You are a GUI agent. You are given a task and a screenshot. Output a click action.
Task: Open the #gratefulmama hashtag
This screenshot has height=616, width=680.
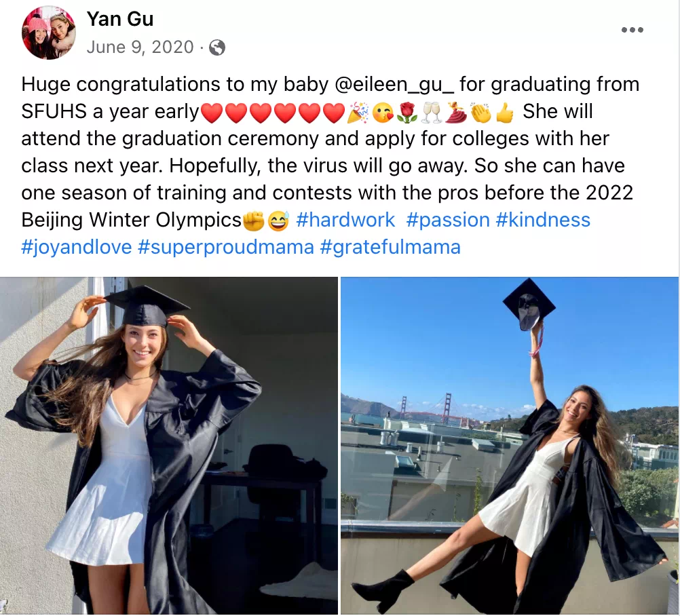(390, 247)
